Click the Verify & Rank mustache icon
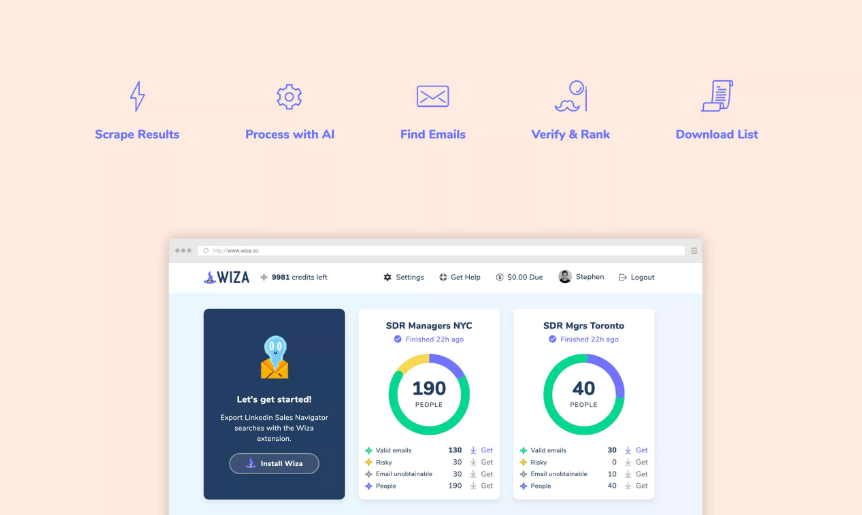Screen dimensions: 862x515 (571, 96)
